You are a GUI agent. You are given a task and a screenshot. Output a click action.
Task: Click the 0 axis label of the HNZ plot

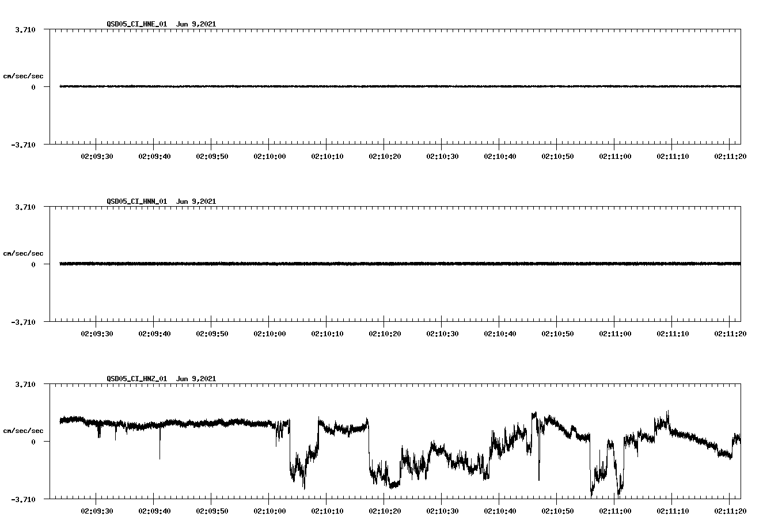click(33, 442)
